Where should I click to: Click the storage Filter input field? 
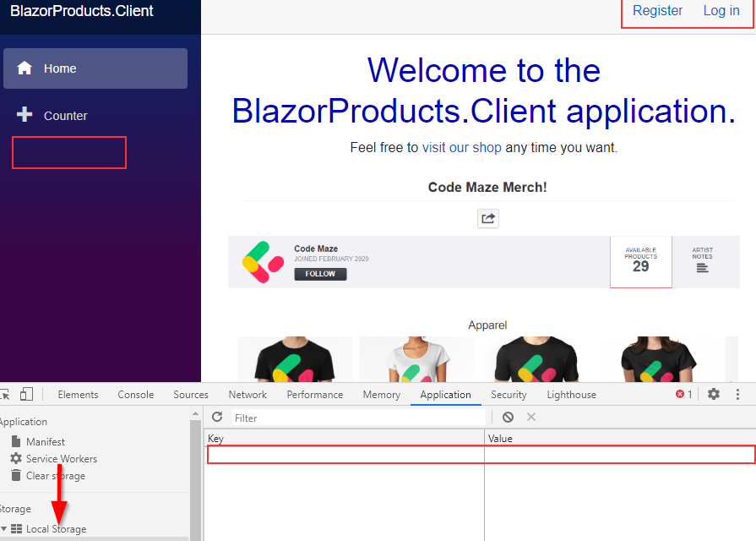coord(359,418)
